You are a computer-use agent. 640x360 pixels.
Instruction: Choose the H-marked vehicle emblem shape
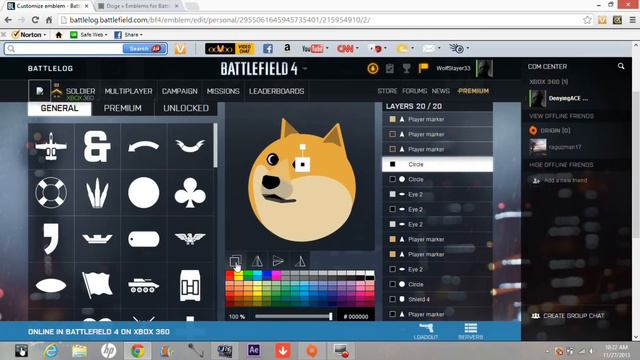[190, 285]
